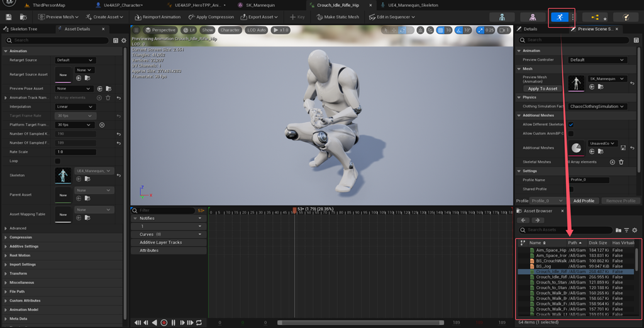Click Make Static Mesh button
The height and width of the screenshot is (328, 644).
point(338,17)
